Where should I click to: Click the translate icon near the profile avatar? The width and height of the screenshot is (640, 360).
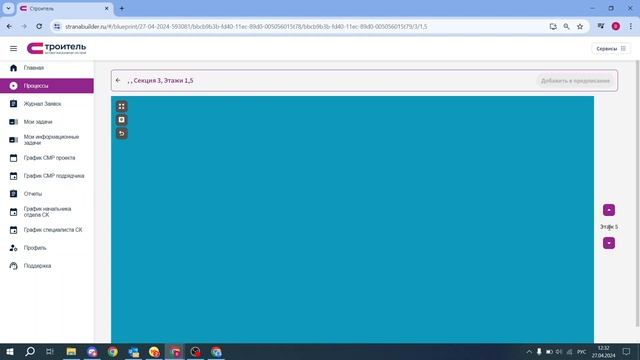pos(601,27)
